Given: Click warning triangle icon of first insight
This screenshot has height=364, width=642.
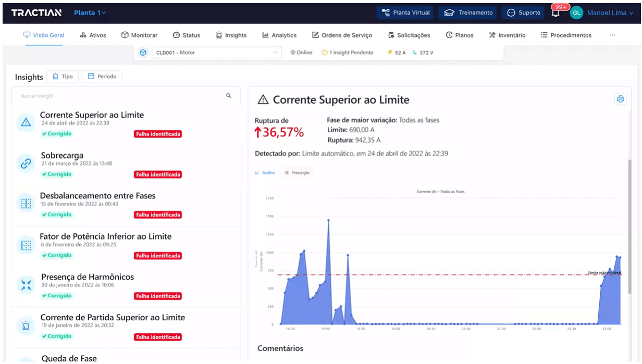Looking at the screenshot, I should click(x=26, y=123).
